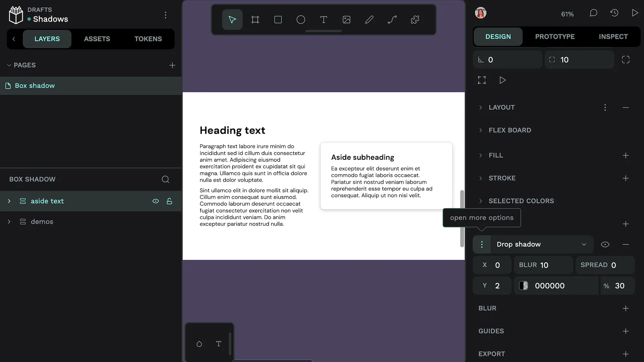Select the Text tool in toolbar

click(x=324, y=20)
